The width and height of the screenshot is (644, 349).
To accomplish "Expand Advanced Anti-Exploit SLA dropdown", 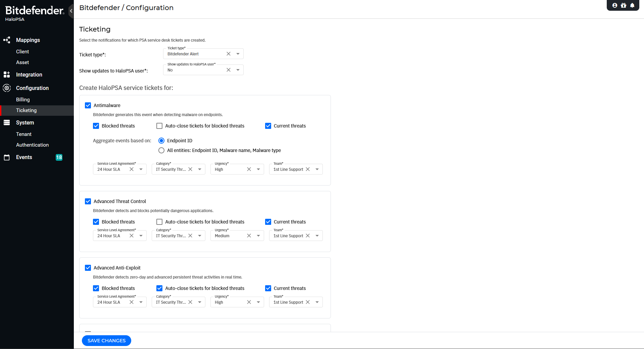I will click(141, 302).
